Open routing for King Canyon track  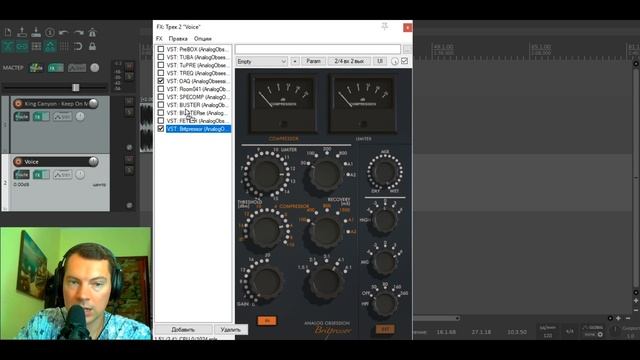point(22,117)
